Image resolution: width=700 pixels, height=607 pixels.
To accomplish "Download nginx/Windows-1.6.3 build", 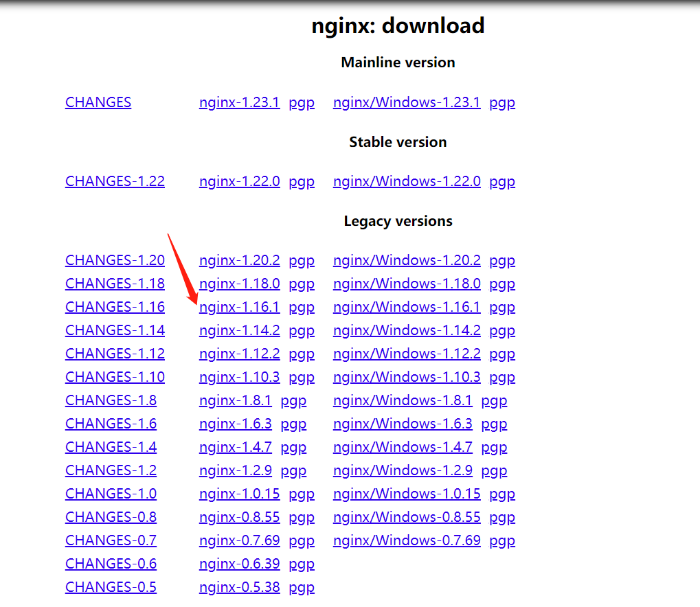I will 403,423.
